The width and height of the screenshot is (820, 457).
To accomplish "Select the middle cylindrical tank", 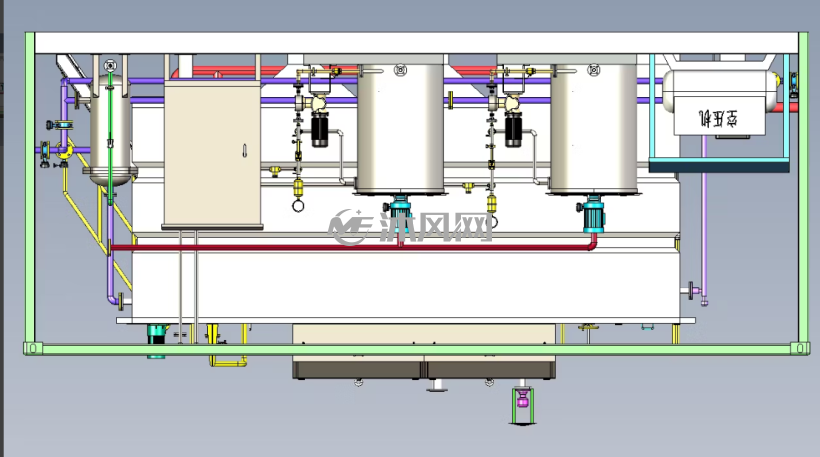I will coord(401,127).
